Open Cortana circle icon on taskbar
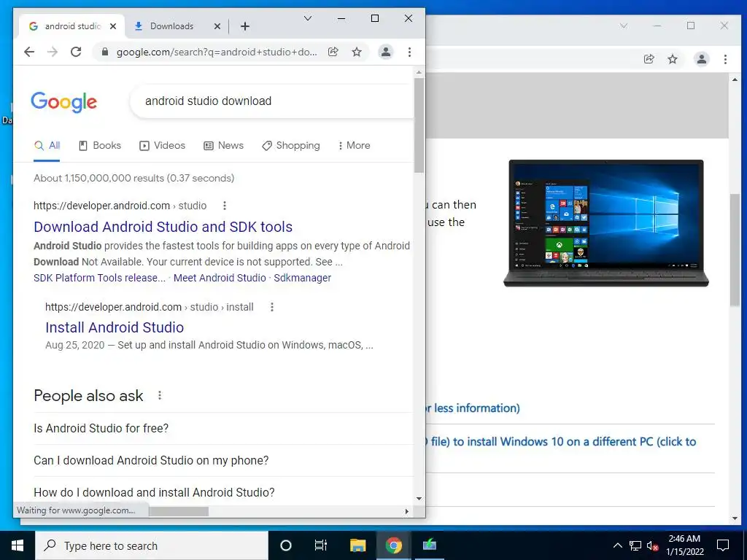This screenshot has width=747, height=560. [x=286, y=545]
